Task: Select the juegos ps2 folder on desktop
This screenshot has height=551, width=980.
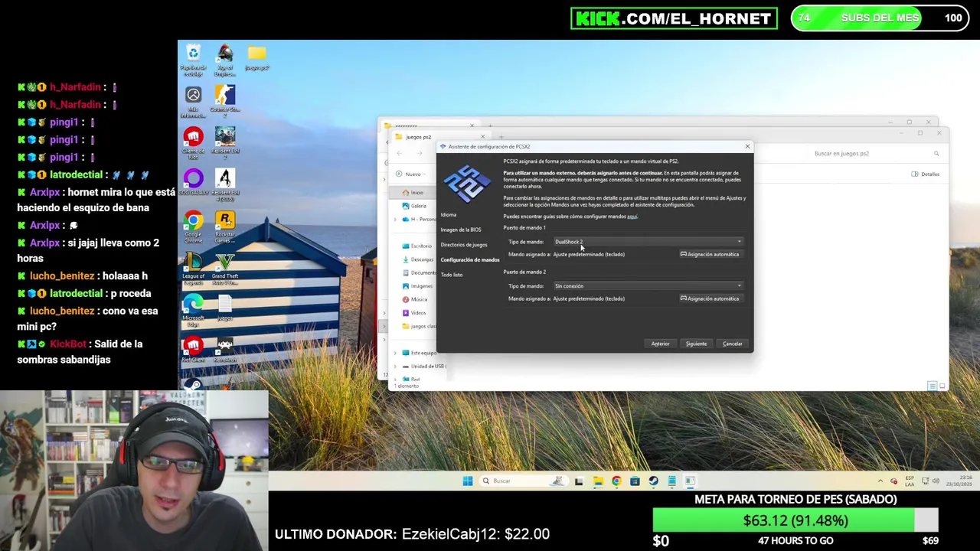Action: (x=256, y=57)
